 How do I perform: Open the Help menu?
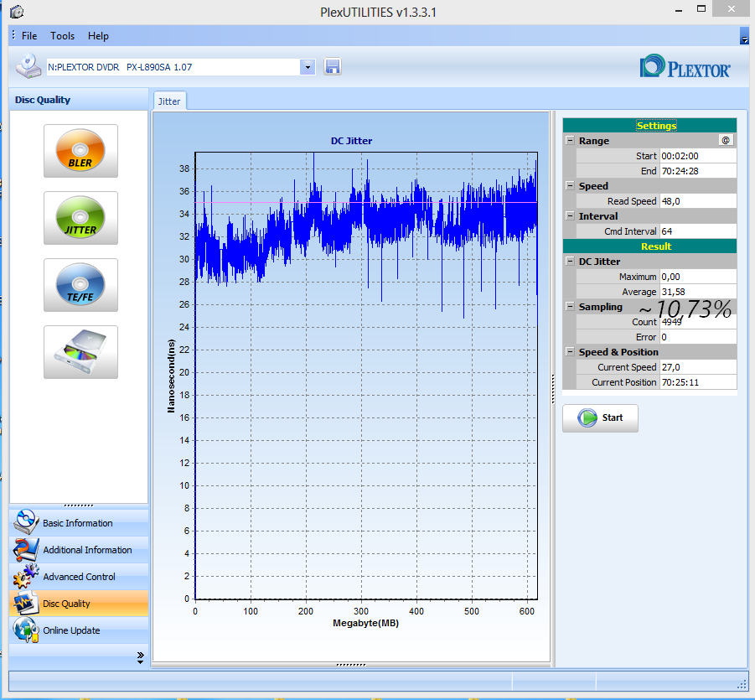[x=98, y=36]
